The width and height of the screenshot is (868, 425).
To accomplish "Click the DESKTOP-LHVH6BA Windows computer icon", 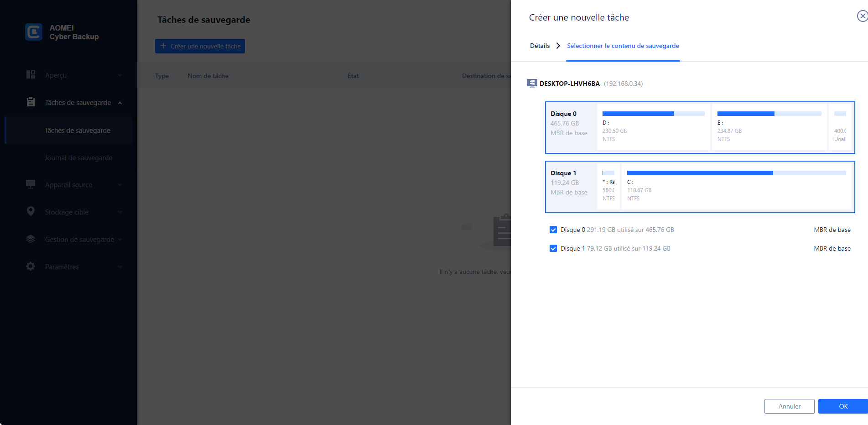I will 532,83.
